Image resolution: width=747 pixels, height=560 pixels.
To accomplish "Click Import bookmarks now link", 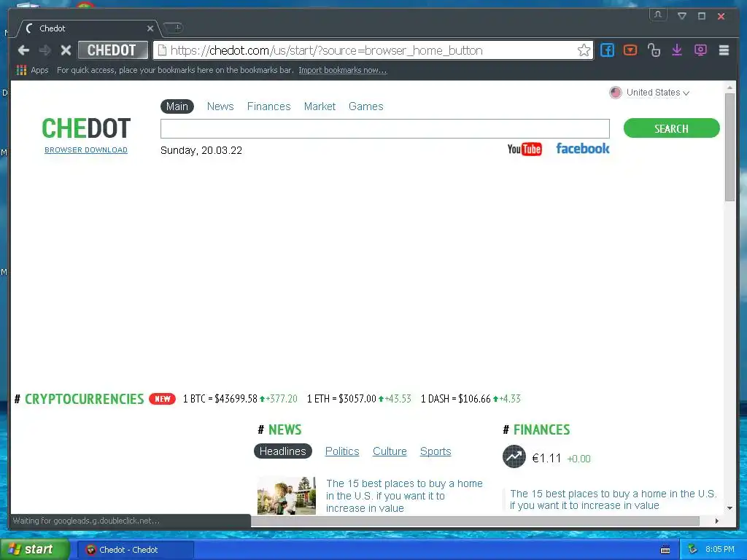I will (x=343, y=70).
